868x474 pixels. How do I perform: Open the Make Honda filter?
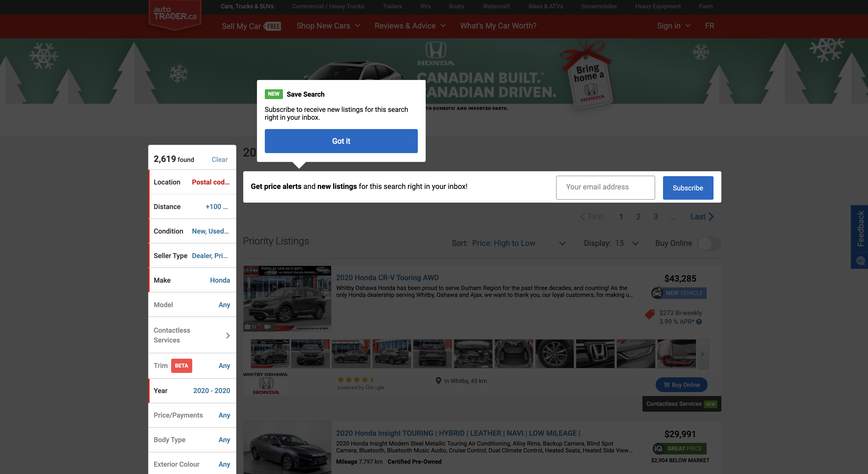[x=192, y=280]
